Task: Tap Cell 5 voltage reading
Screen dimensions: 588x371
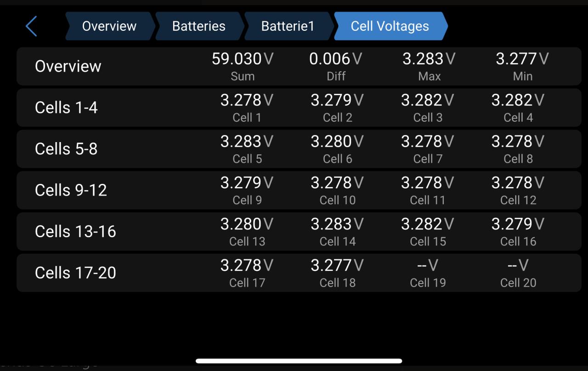Action: click(x=247, y=142)
